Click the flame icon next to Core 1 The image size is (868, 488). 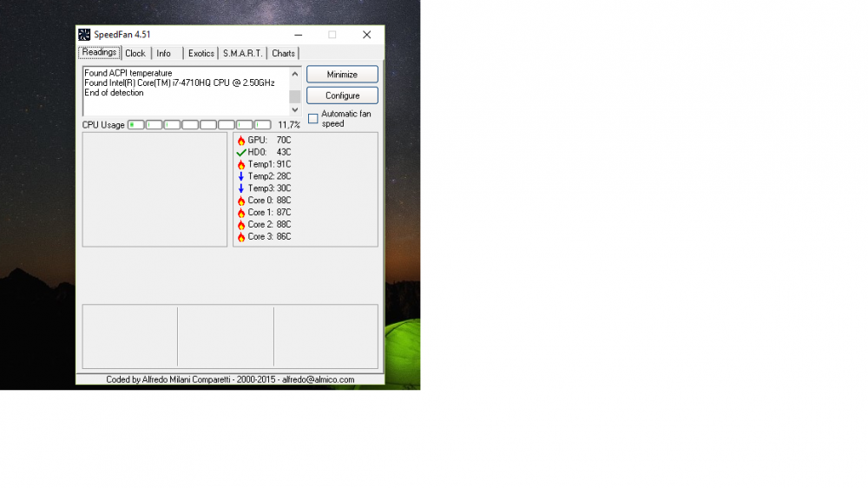(x=241, y=213)
